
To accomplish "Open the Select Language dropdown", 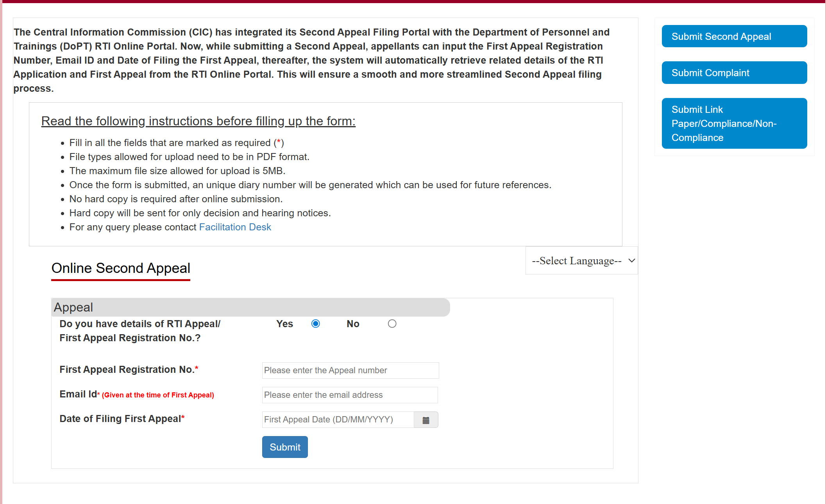I will click(x=581, y=261).
